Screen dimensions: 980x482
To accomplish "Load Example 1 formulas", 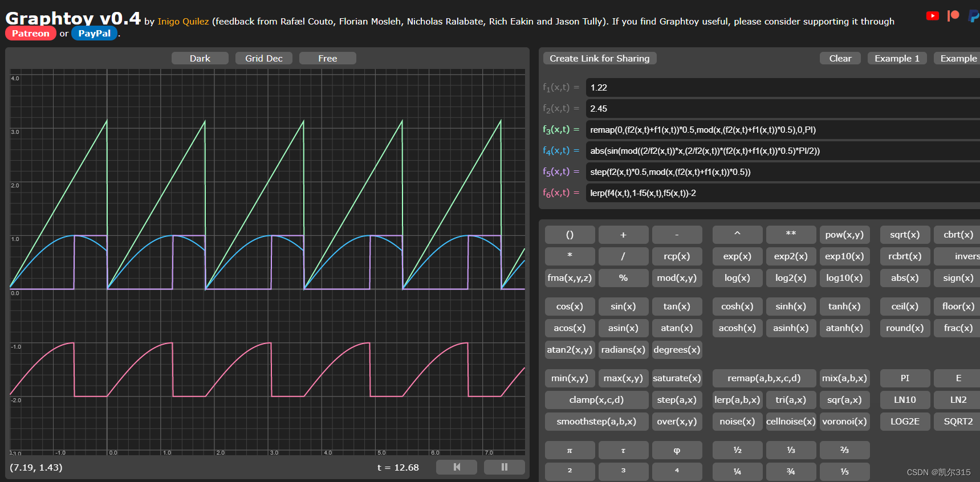I will [x=897, y=58].
